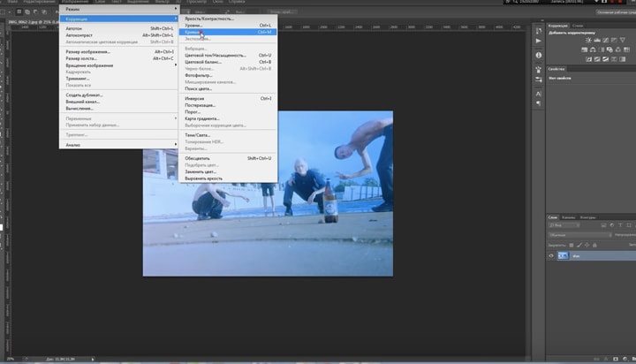The width and height of the screenshot is (636, 364).
Task: Open Вычисления menu entry
Action: pos(119,109)
